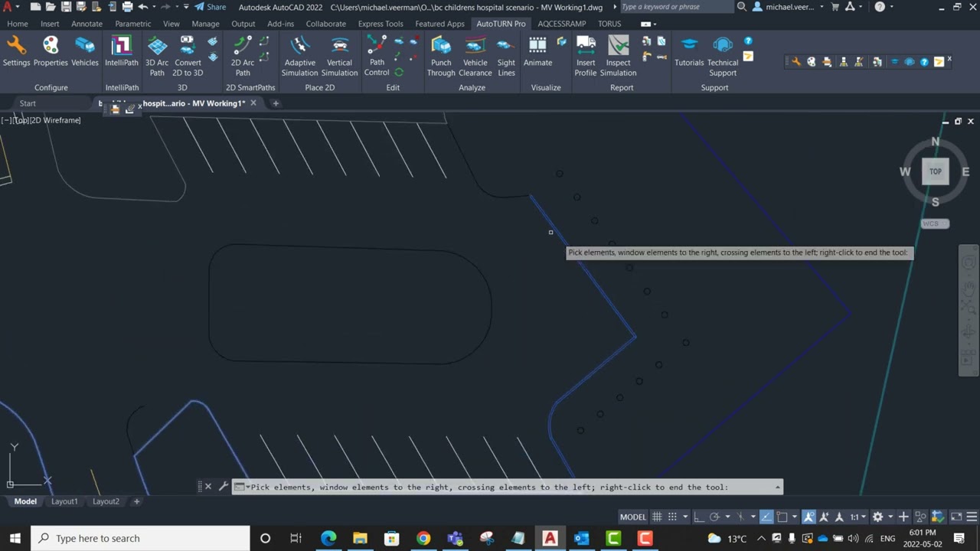Open AutoTURN Tutorials
This screenshot has height=551, width=980.
click(x=689, y=51)
